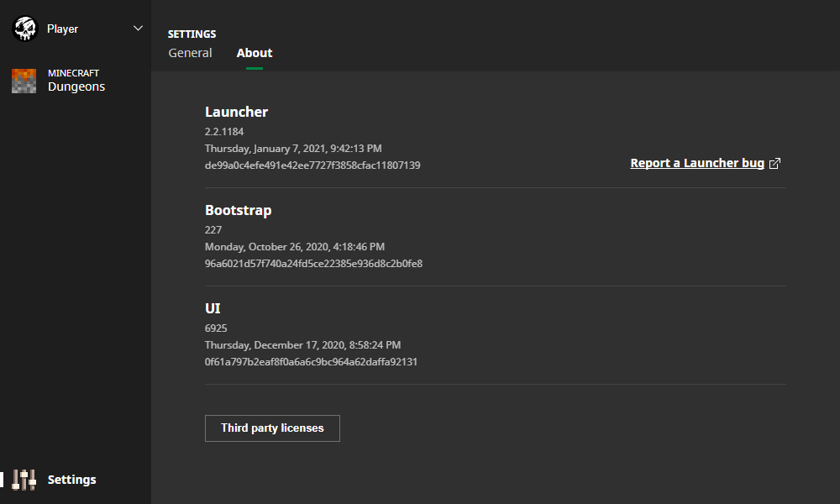Image resolution: width=840 pixels, height=504 pixels.
Task: Click the UI version number 6925
Action: point(216,328)
